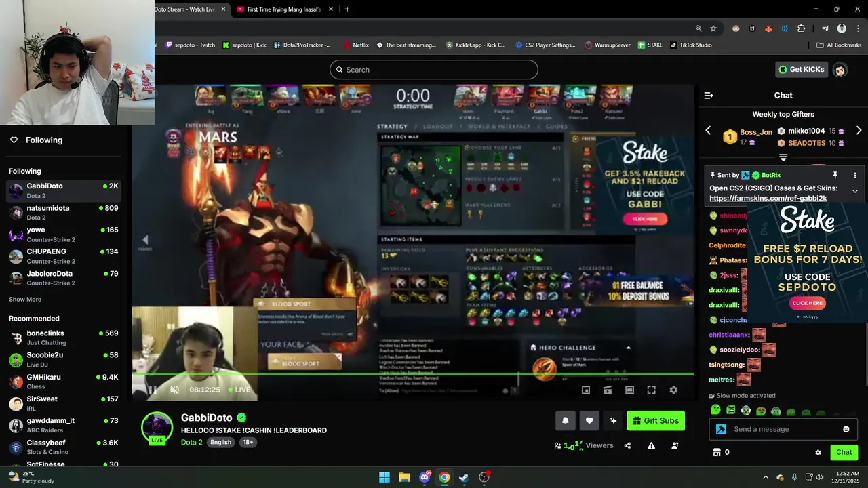Open yowe channel in sidebar
The image size is (868, 488).
[64, 235]
